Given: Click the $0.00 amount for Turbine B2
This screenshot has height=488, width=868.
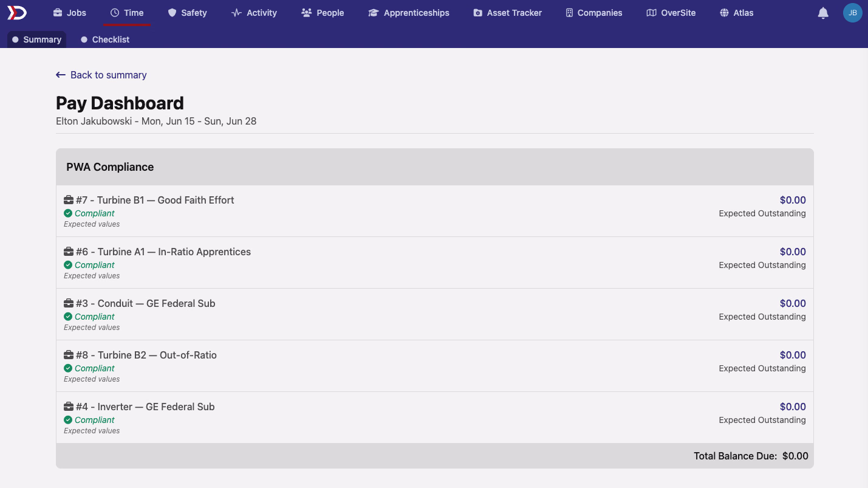Looking at the screenshot, I should click(x=793, y=355).
